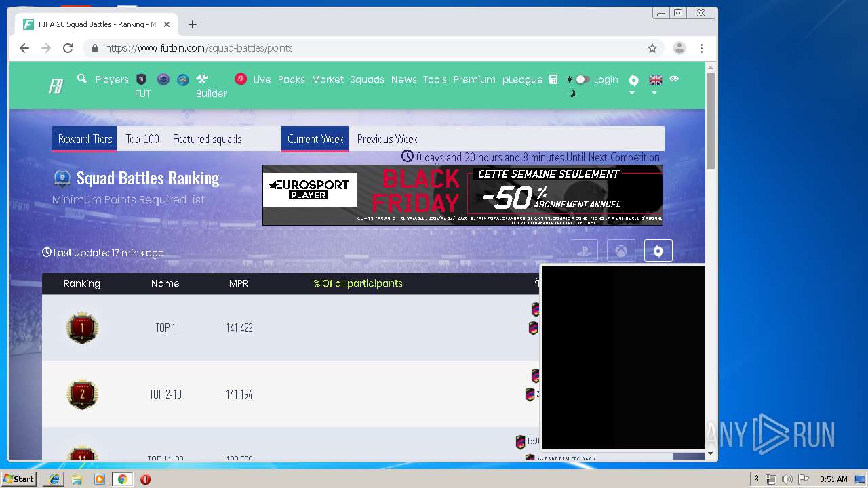Open the Tools menu
The image size is (868, 488).
[x=435, y=79]
